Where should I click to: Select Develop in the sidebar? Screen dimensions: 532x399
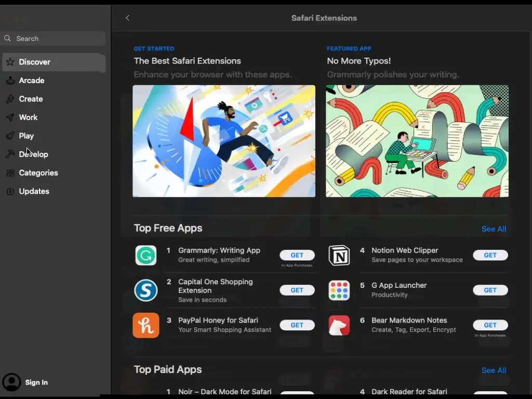[54, 154]
